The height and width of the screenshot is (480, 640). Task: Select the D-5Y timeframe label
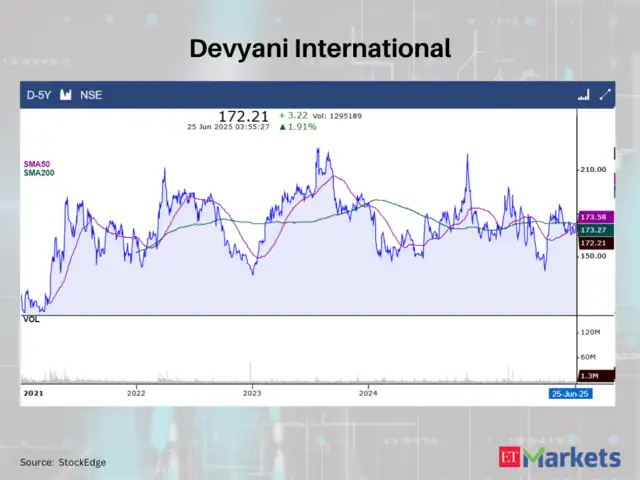pyautogui.click(x=39, y=95)
